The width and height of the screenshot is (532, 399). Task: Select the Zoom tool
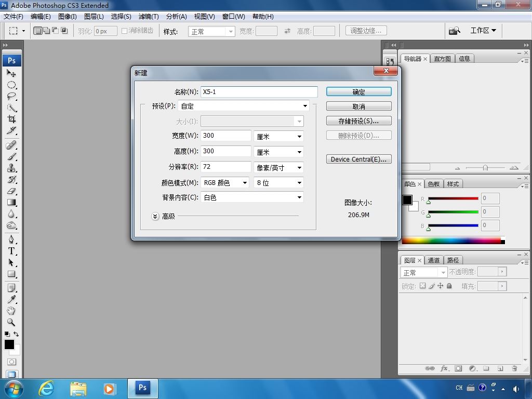click(11, 322)
